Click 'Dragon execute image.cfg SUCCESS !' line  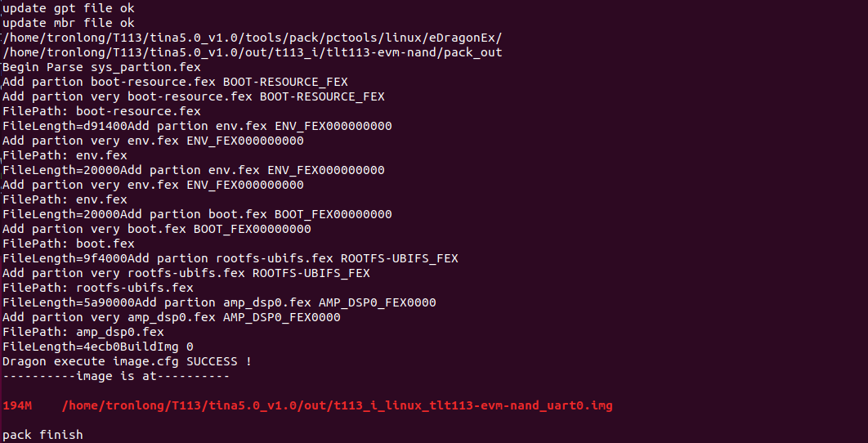point(128,361)
